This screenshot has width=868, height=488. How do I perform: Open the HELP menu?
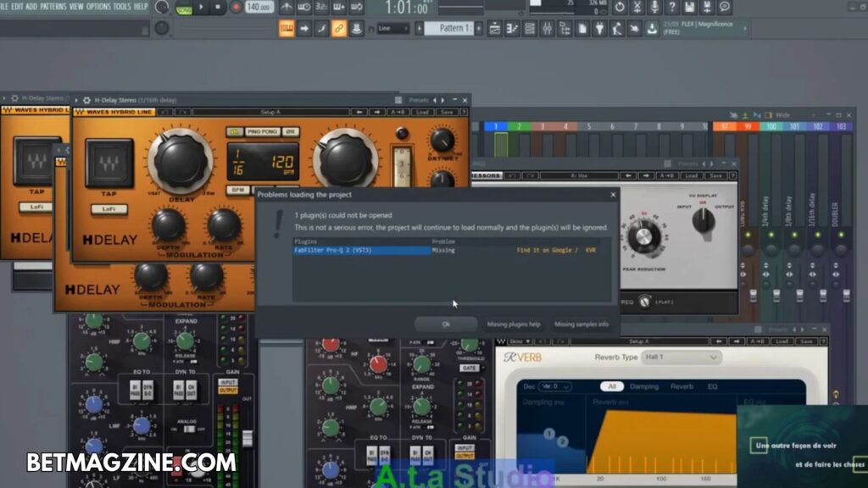(x=142, y=7)
